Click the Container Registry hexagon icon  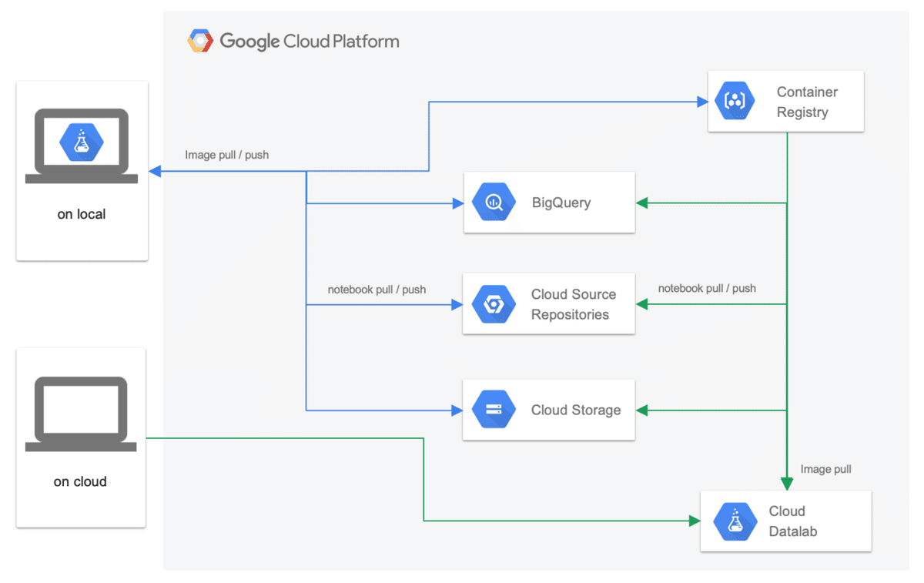(735, 101)
